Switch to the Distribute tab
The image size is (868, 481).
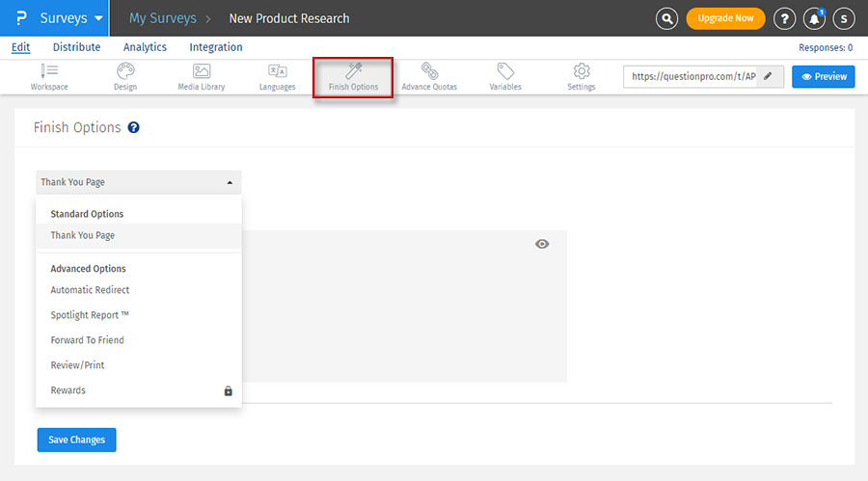(76, 47)
